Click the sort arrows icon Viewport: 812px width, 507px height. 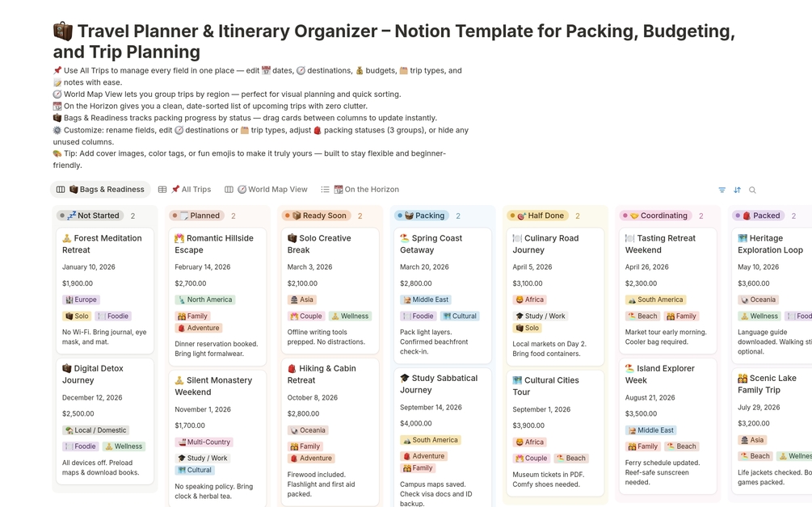[737, 190]
